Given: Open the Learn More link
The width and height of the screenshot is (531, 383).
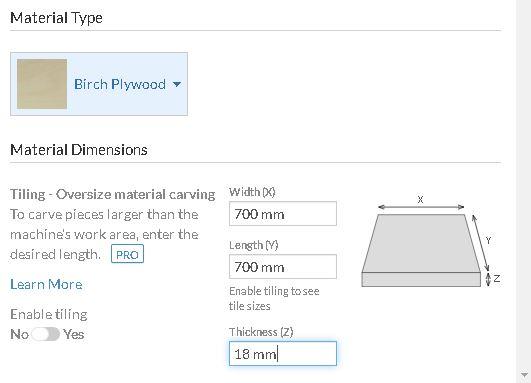Looking at the screenshot, I should pos(46,284).
